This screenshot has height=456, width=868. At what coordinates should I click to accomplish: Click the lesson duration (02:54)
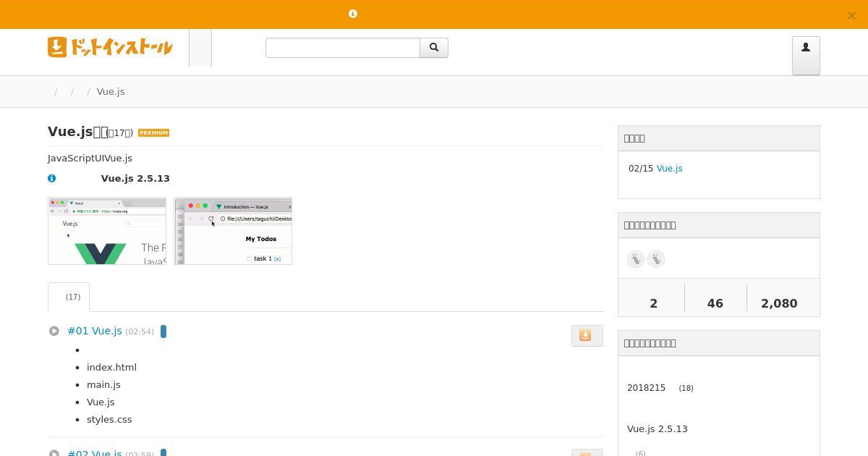[140, 332]
